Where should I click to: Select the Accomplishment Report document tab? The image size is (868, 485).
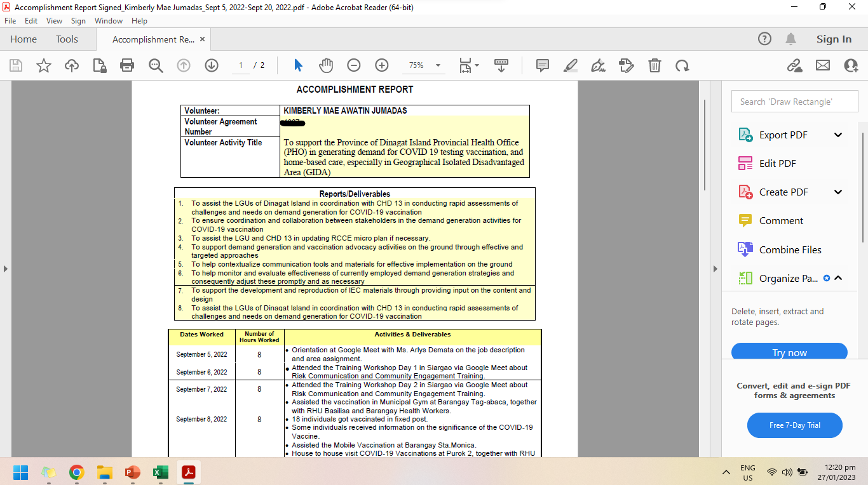pyautogui.click(x=153, y=39)
